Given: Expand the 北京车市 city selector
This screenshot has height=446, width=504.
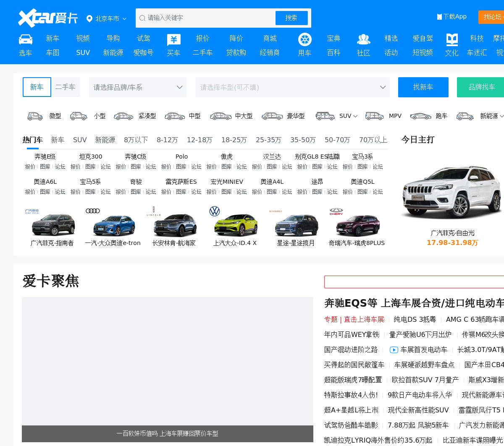Looking at the screenshot, I should point(107,18).
